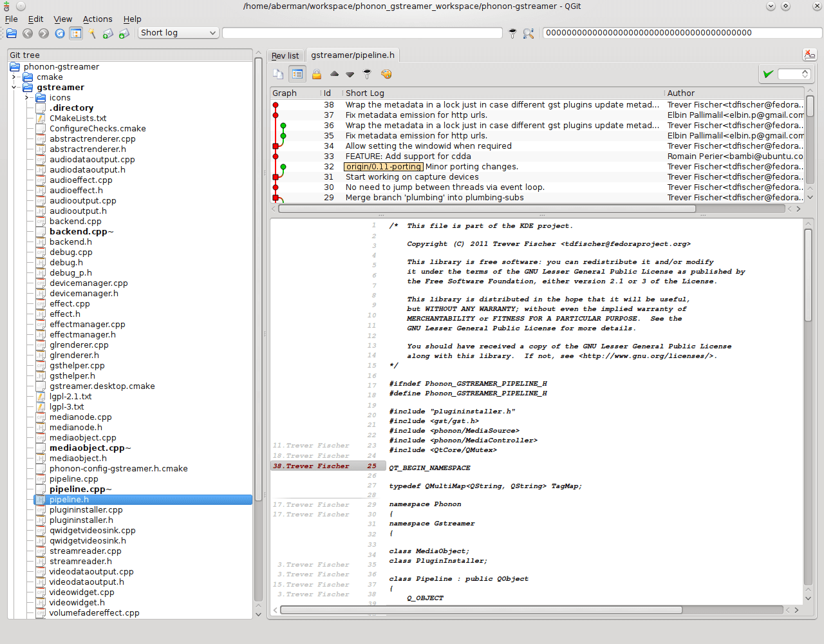Click the Short Log column header
The height and width of the screenshot is (644, 824).
503,93
